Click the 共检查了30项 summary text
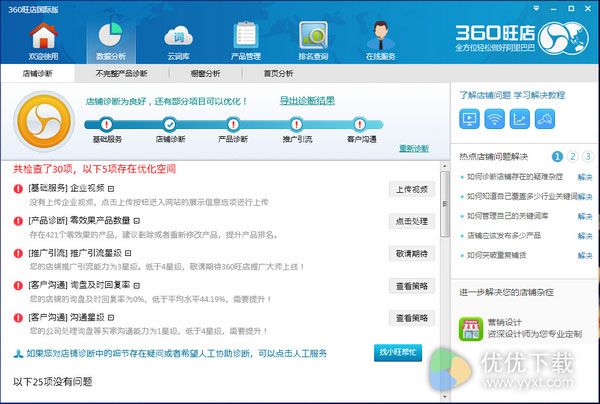This screenshot has width=600, height=404. (95, 169)
